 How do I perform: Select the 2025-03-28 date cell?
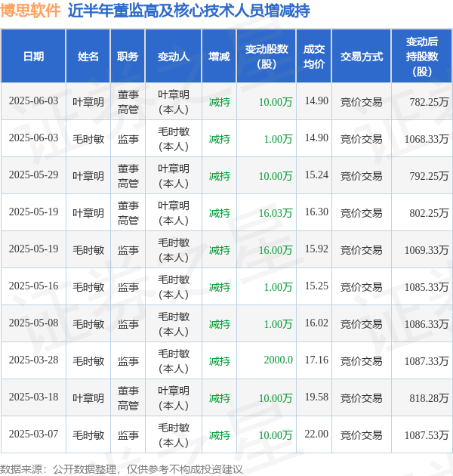(33, 360)
